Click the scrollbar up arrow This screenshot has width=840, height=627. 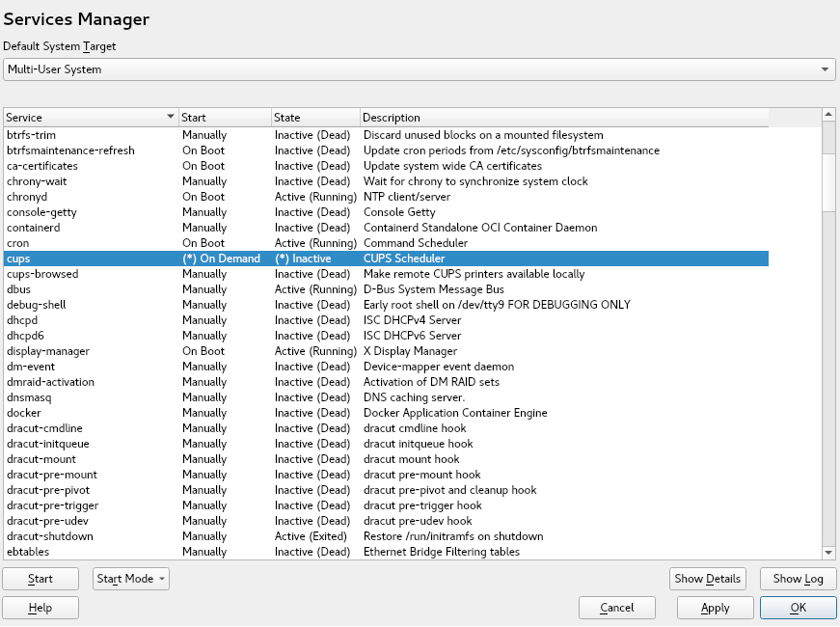coord(828,115)
